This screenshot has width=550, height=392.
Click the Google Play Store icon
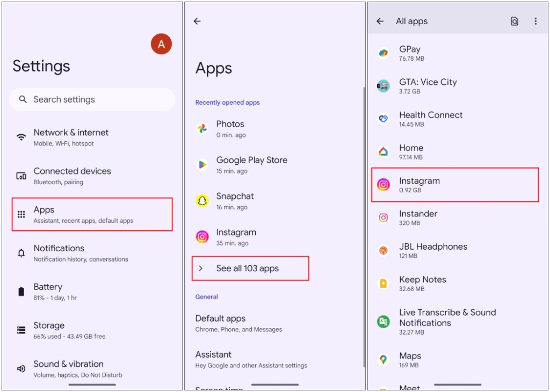tap(202, 164)
